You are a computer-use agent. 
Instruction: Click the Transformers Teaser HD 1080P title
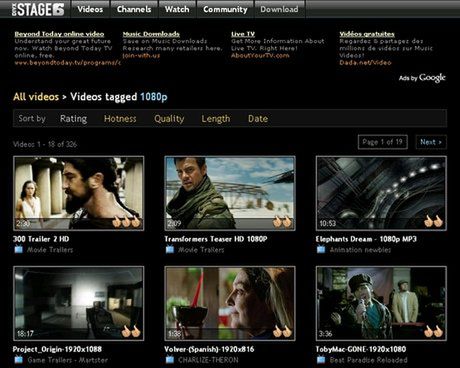(216, 239)
